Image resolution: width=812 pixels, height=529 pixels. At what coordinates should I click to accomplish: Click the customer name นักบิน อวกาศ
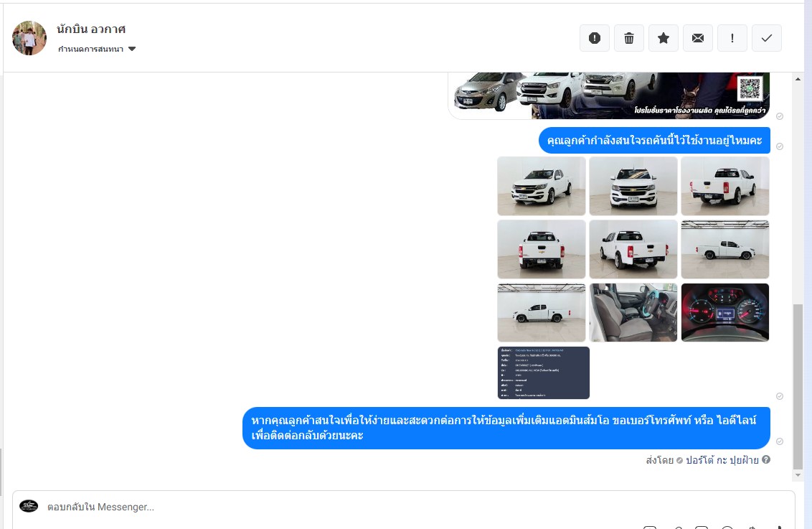tap(91, 29)
